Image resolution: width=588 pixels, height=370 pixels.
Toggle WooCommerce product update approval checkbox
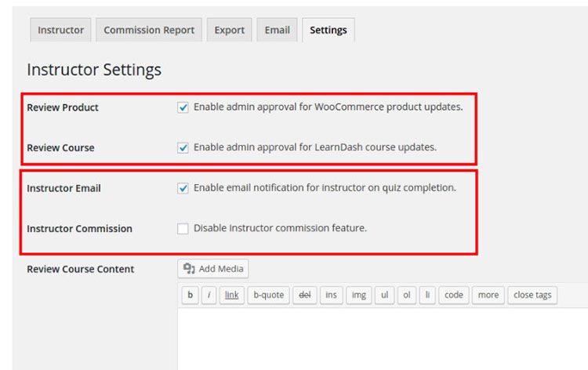click(x=183, y=107)
